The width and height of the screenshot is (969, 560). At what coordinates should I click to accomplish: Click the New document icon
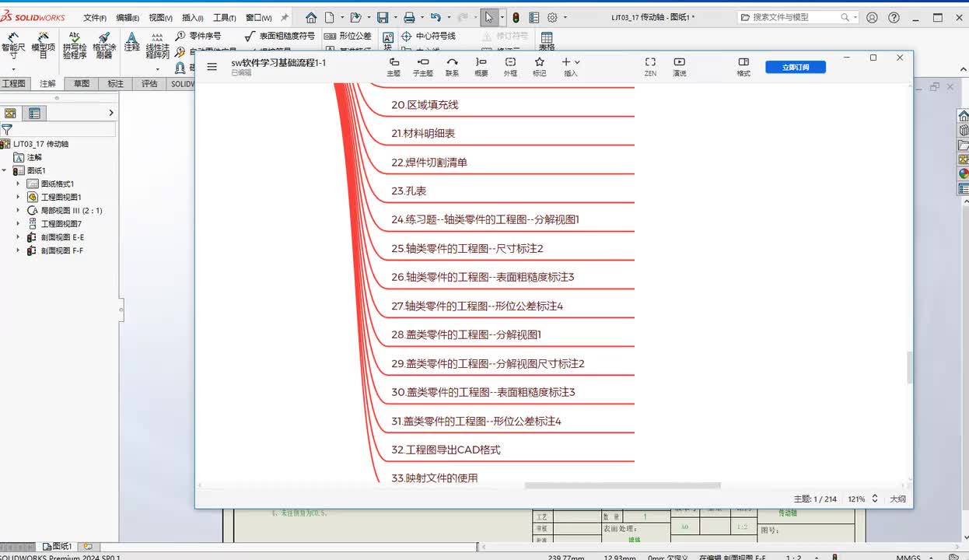(x=330, y=17)
